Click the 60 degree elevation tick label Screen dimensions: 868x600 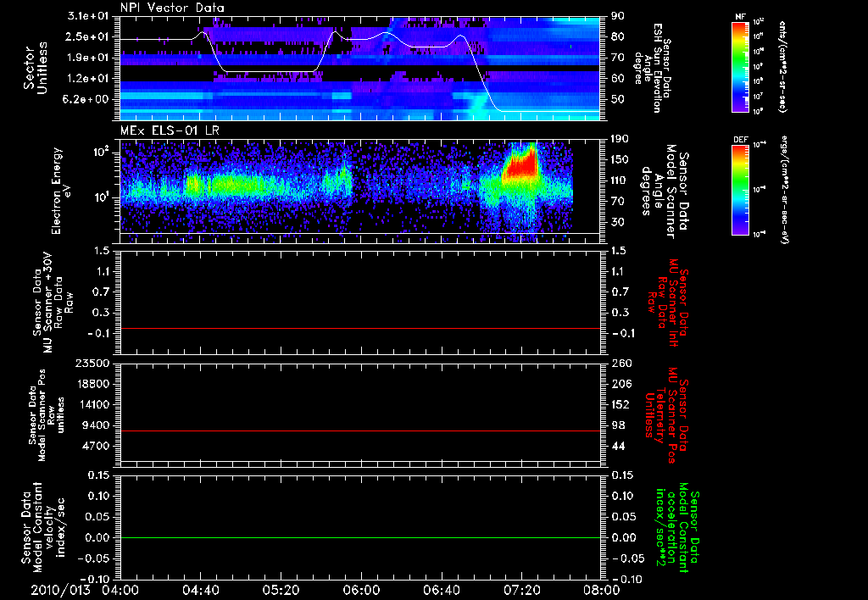point(617,79)
